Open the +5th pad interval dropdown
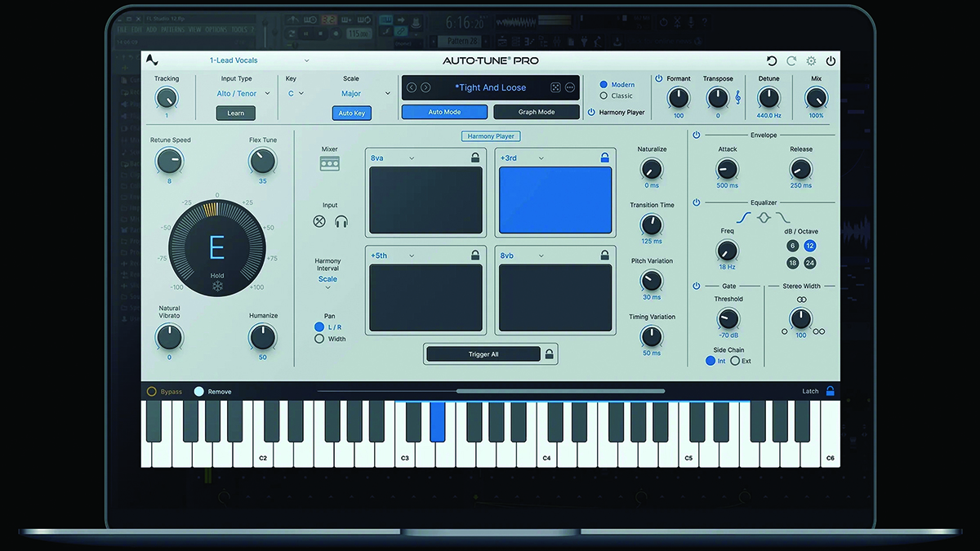Screen dimensions: 980x551 [392, 256]
